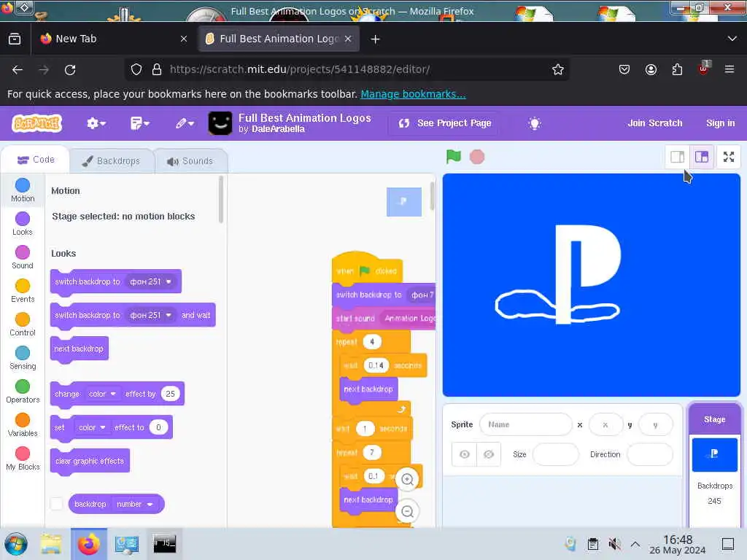
Task: Select the Sensing block category
Action: pos(23,358)
